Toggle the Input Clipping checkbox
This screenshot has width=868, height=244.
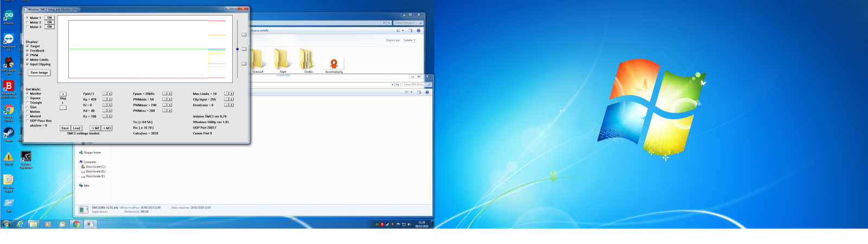[28, 64]
